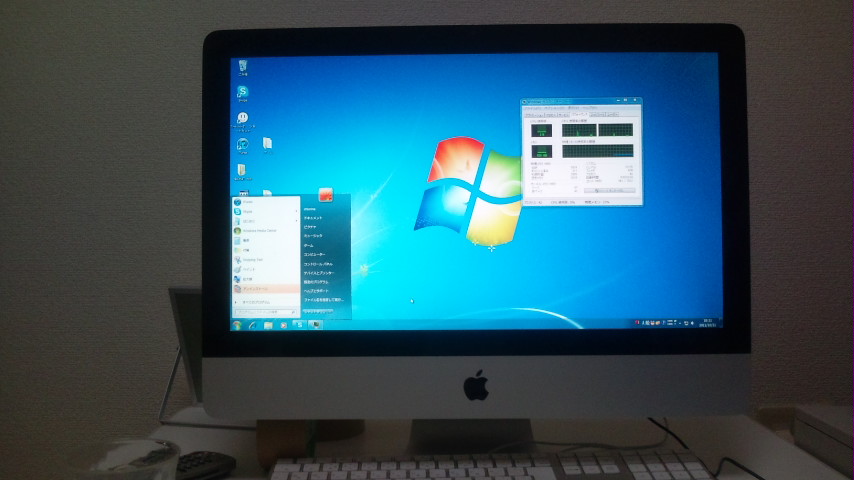Open the taskbar clock and date
Screen dimensions: 854x480
[707, 323]
